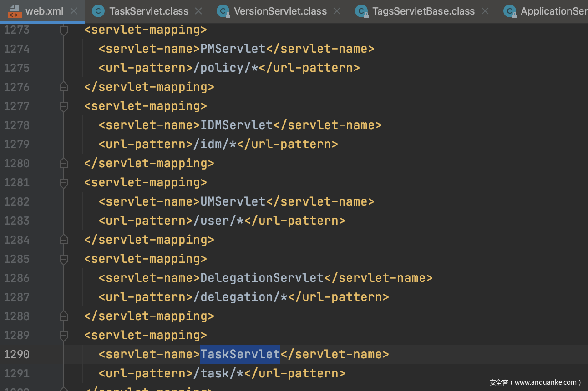Switch to the TagsServletBase.class tab
588x391 pixels.
pos(423,11)
